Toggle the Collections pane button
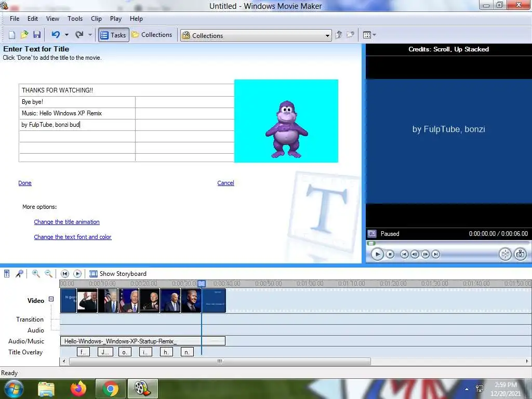 tap(152, 35)
